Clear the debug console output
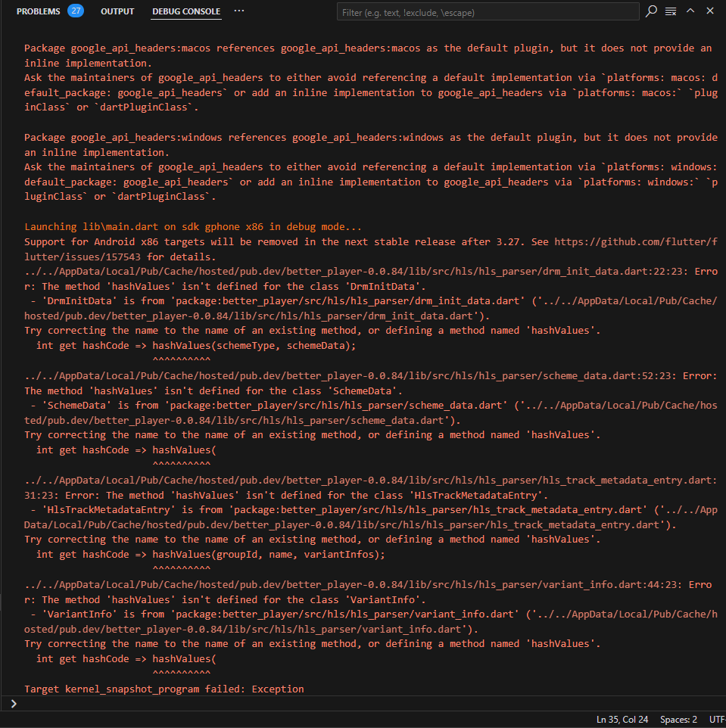The height and width of the screenshot is (728, 726). 671,11
